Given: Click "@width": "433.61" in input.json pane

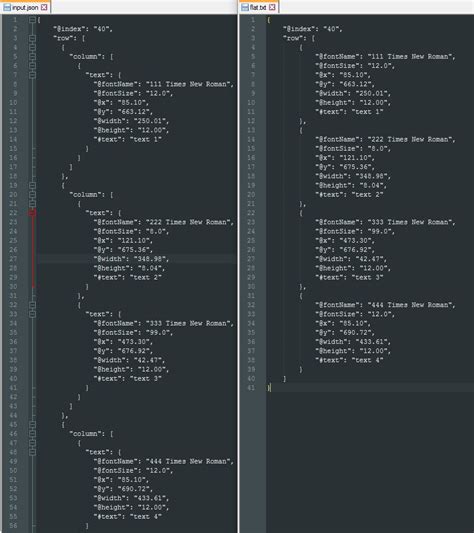Looking at the screenshot, I should 131,498.
